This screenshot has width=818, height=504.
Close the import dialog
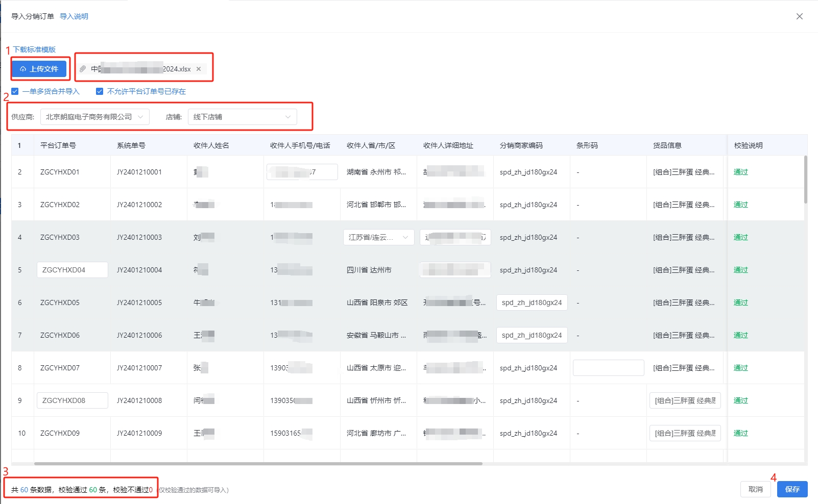(x=799, y=16)
